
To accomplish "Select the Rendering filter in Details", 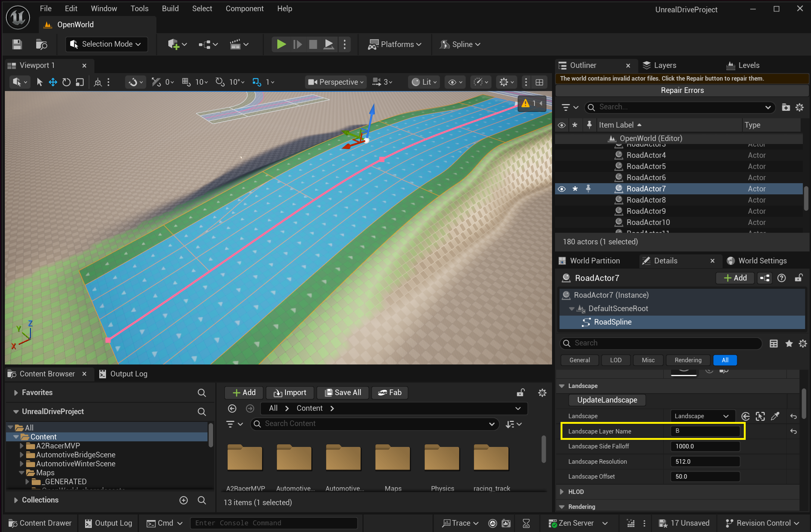I will (688, 360).
